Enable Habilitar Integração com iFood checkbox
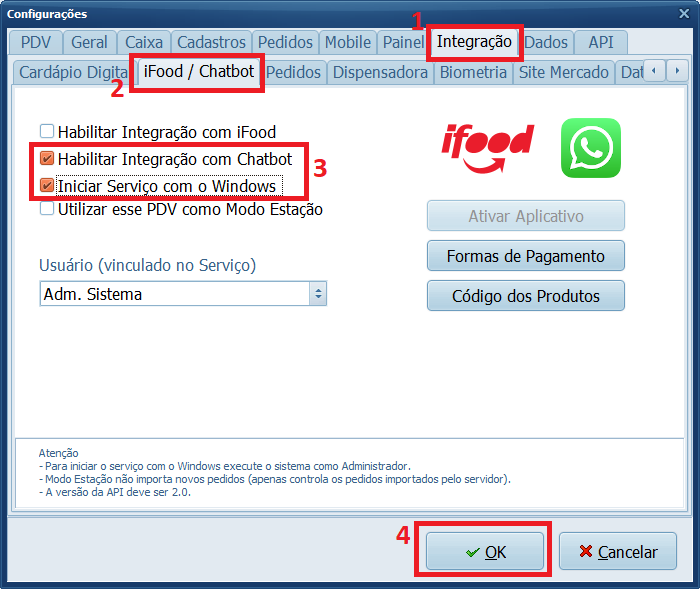The width and height of the screenshot is (700, 589). tap(47, 131)
